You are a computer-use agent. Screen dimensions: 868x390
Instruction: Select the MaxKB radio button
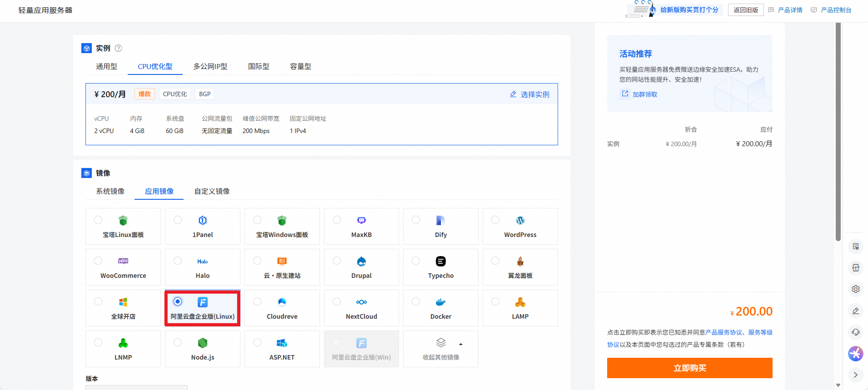[337, 220]
